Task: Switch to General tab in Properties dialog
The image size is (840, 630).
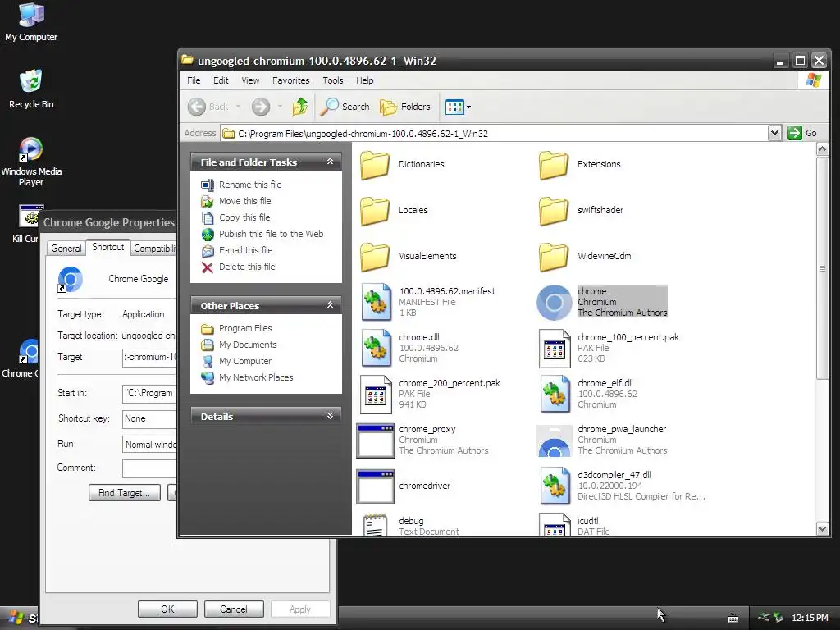Action: click(66, 249)
